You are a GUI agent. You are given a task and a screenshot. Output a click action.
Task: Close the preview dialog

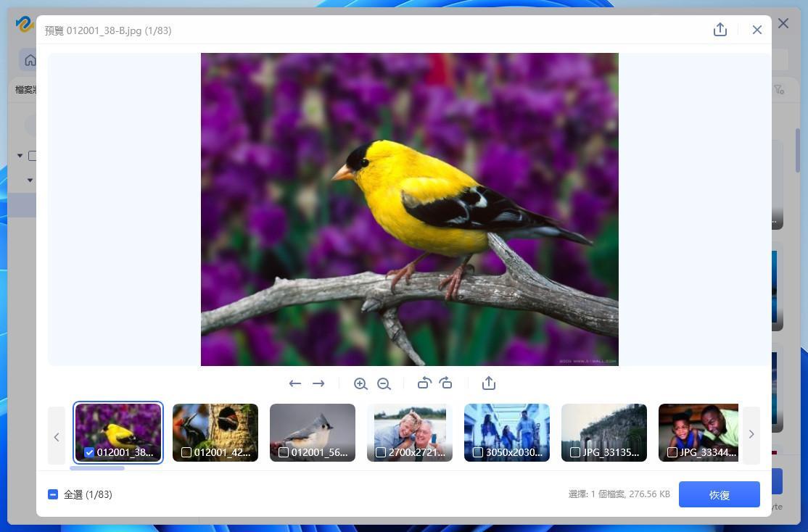(757, 30)
